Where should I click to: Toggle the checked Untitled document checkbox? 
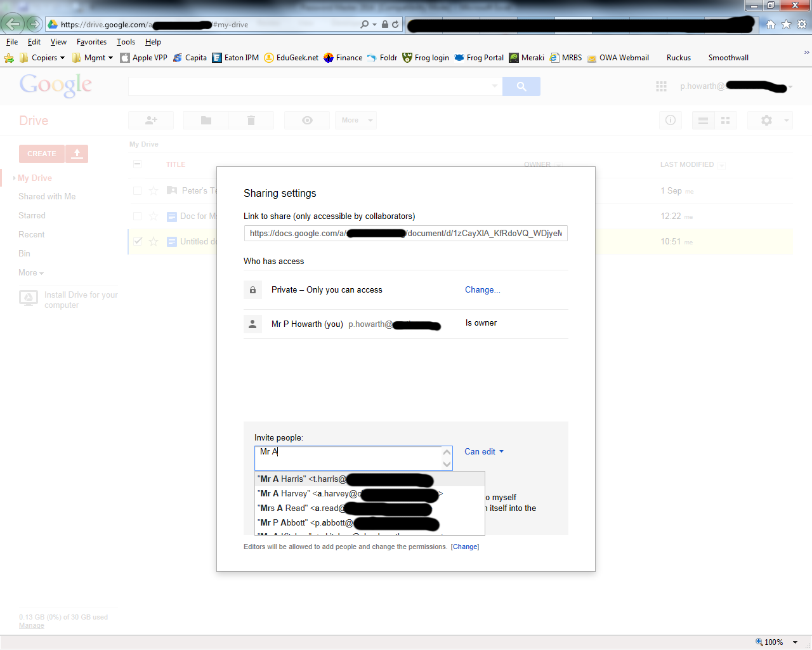pyautogui.click(x=137, y=241)
